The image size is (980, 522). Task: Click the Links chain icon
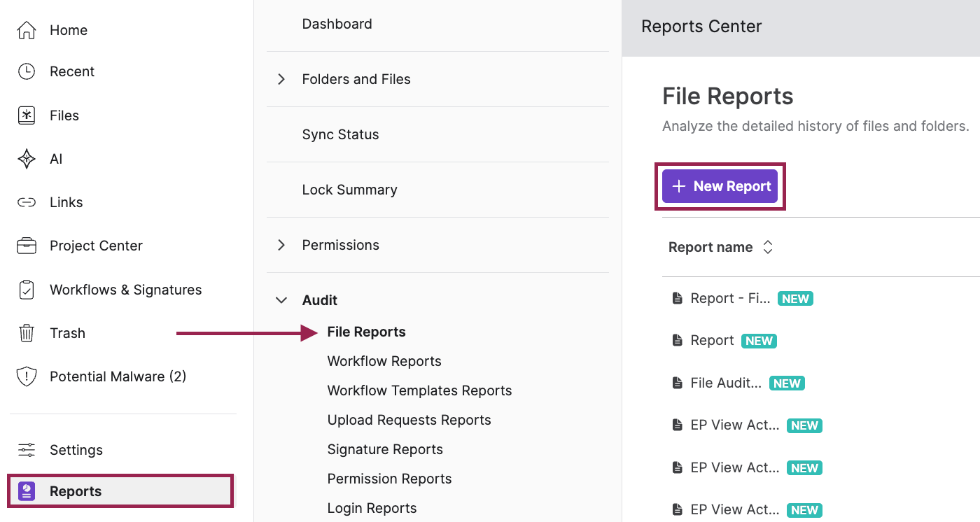pos(26,202)
